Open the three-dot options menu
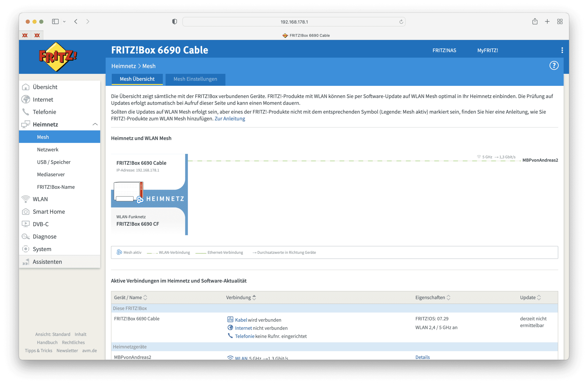Image resolution: width=588 pixels, height=385 pixels. point(562,50)
